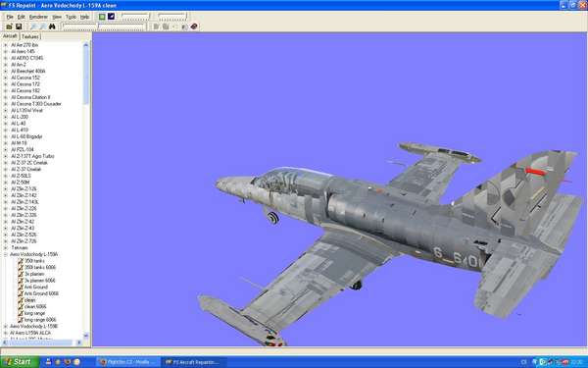This screenshot has width=588, height=368.
Task: Open the Help menu
Action: tap(84, 17)
